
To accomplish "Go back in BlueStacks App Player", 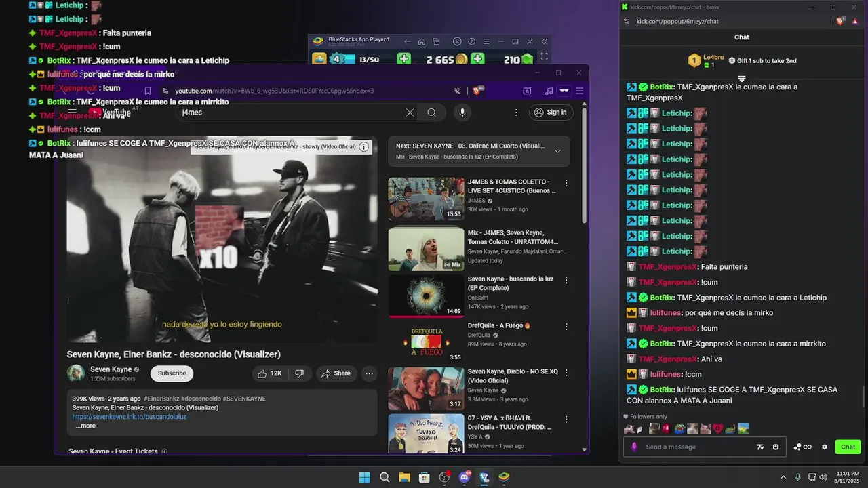I will (407, 41).
